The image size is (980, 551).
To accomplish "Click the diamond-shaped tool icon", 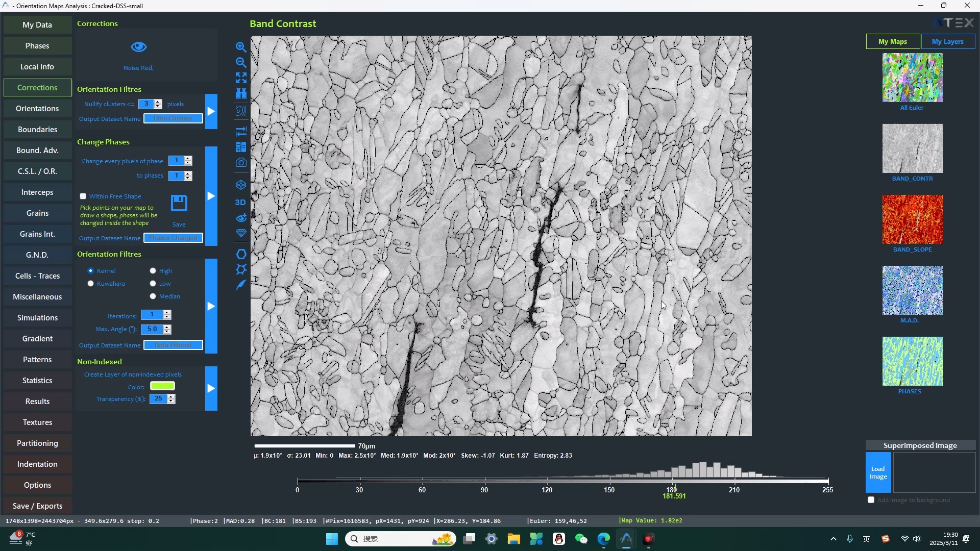I will tap(241, 233).
